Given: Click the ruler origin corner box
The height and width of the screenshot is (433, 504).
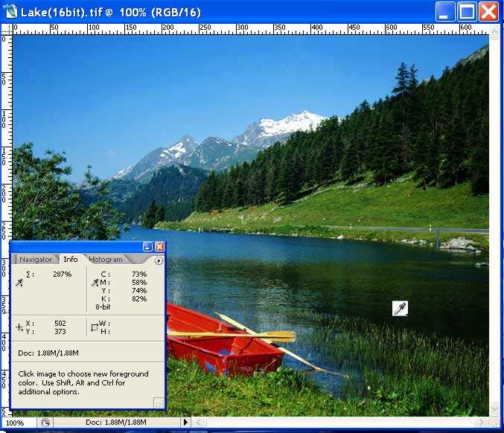Looking at the screenshot, I should coord(6,29).
